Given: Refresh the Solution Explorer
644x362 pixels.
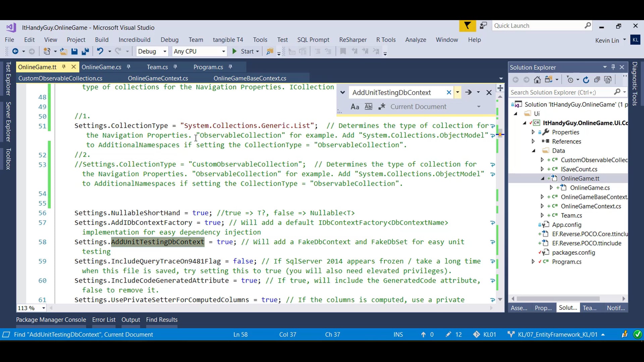Looking at the screenshot, I should pos(586,80).
